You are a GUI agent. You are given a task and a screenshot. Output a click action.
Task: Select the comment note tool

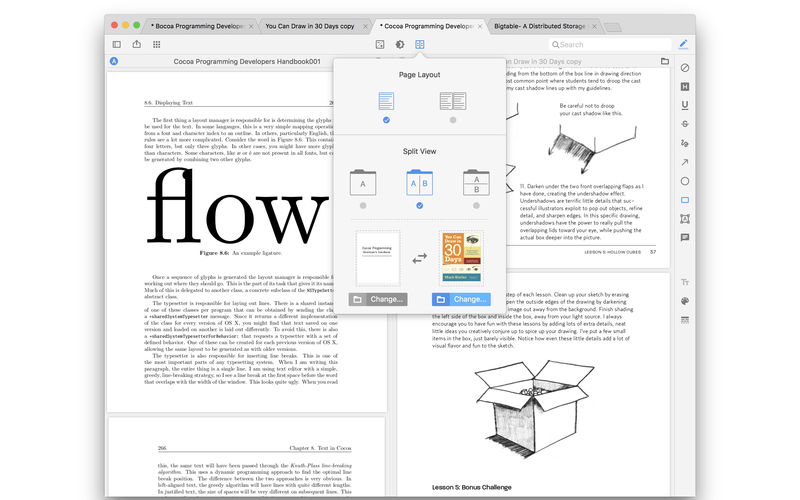(x=685, y=238)
